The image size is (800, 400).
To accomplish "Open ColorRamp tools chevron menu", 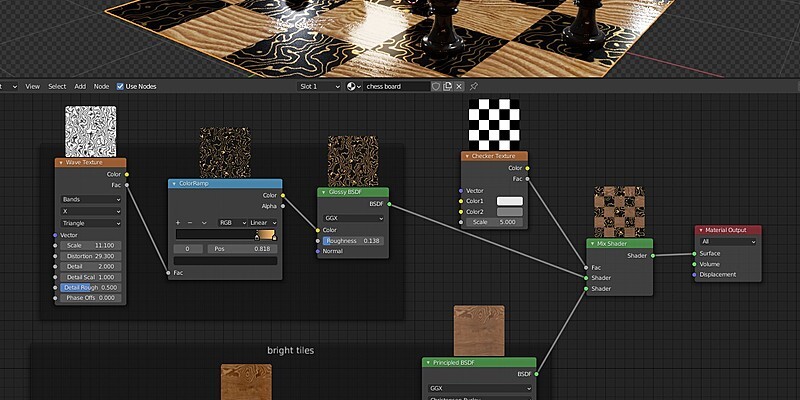I will 204,223.
